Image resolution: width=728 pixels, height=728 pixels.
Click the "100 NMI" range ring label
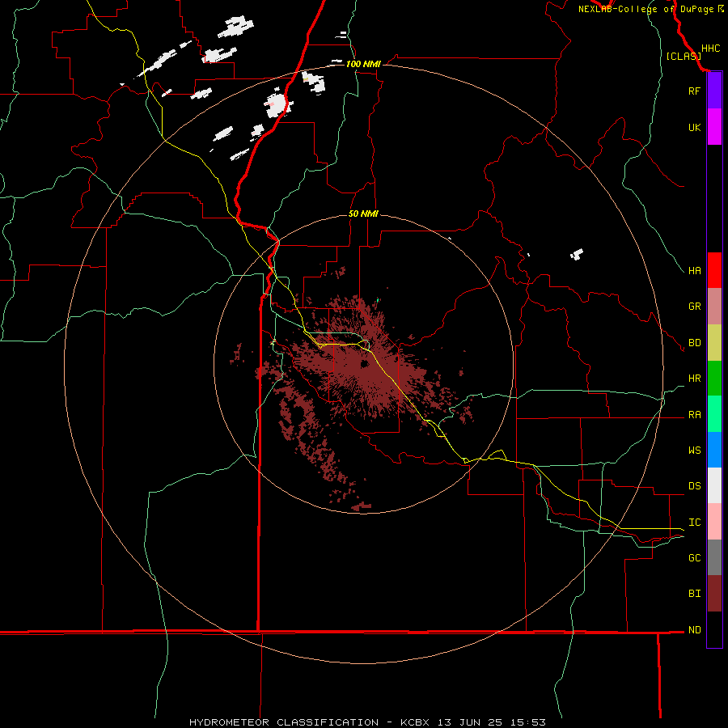(x=363, y=64)
